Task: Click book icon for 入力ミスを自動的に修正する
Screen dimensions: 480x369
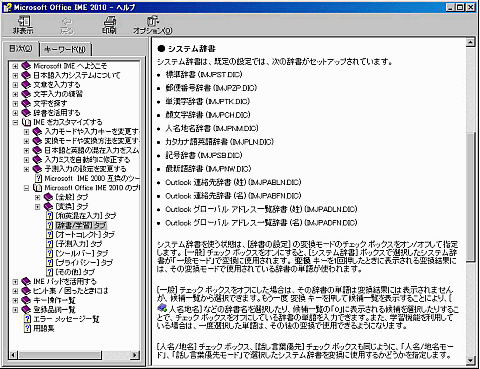Action: tap(37, 160)
